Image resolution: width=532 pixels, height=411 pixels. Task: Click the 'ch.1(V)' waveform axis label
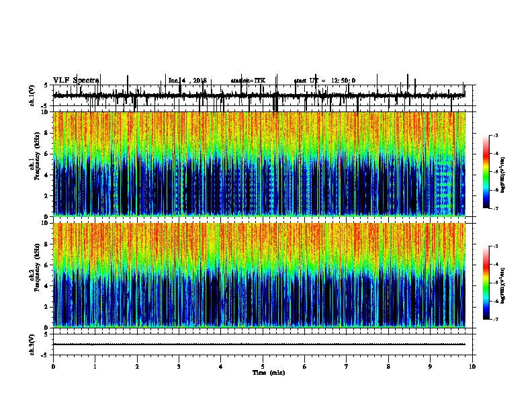pyautogui.click(x=32, y=95)
